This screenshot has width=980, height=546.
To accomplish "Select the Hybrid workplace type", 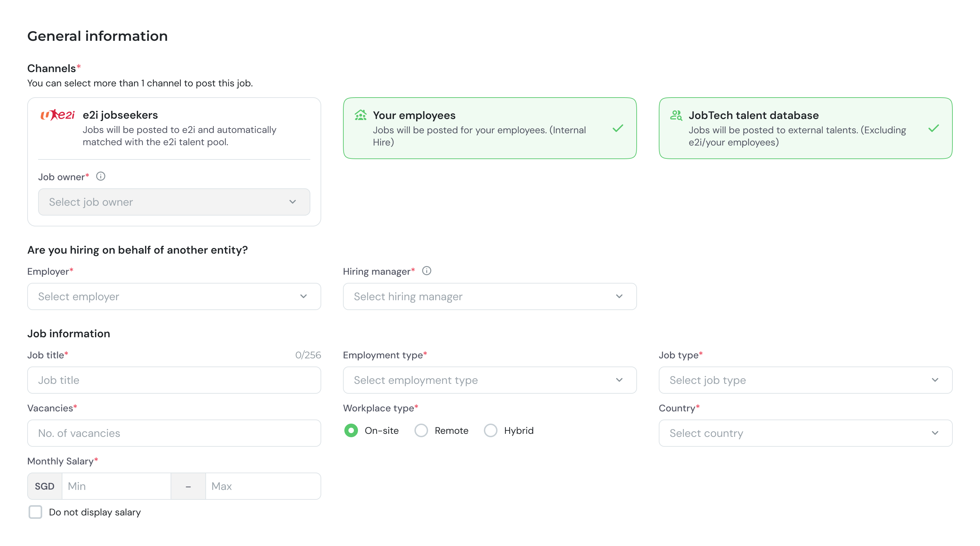I will 490,431.
